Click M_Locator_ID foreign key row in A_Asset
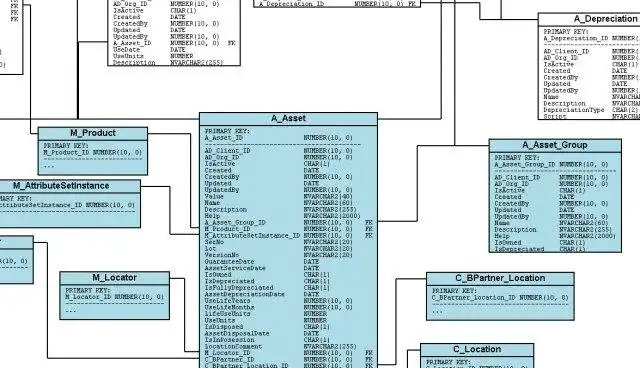 pos(289,353)
